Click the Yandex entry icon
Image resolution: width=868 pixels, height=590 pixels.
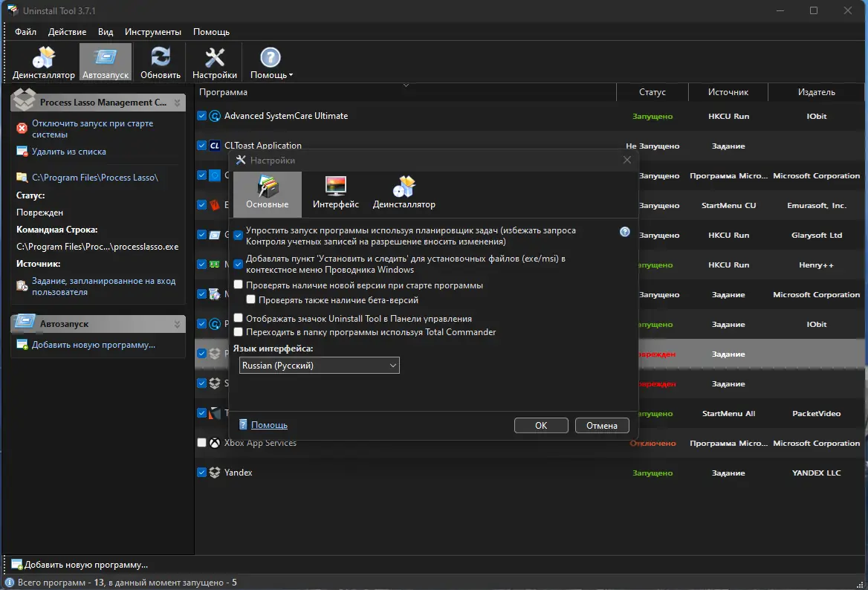(215, 473)
